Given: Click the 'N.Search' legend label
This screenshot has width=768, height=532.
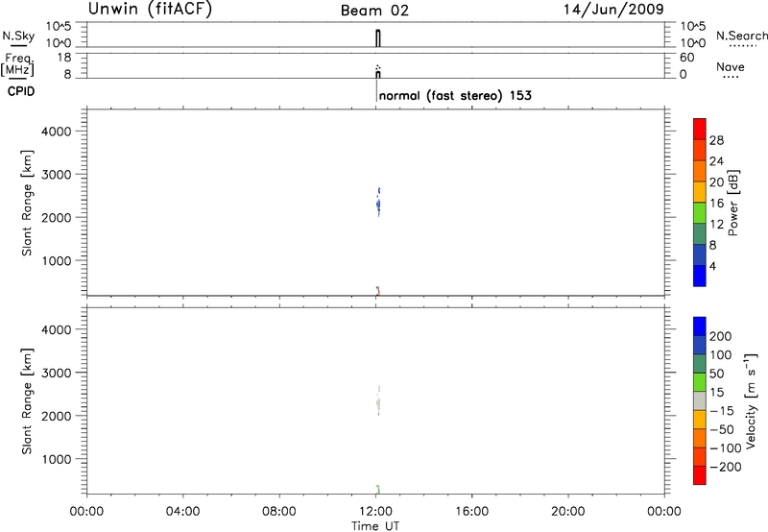Looking at the screenshot, I should pyautogui.click(x=742, y=36).
